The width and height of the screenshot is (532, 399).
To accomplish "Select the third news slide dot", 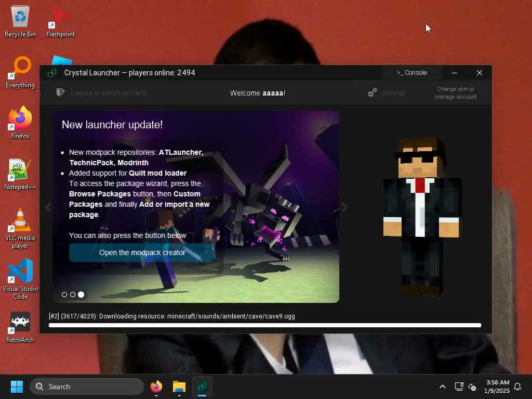I will pos(81,295).
